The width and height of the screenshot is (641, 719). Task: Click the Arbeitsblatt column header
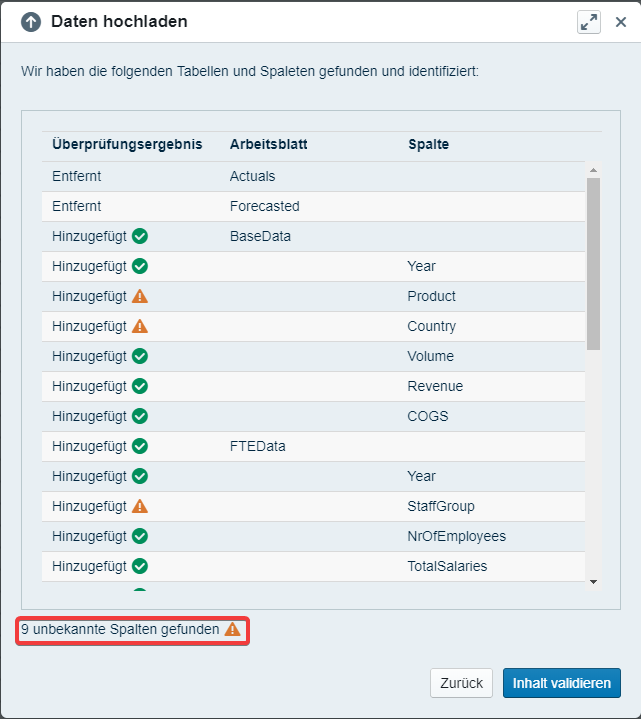click(268, 144)
